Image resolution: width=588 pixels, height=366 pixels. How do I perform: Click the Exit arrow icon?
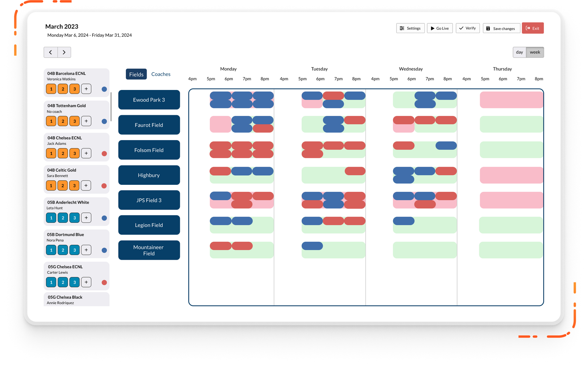pos(528,28)
